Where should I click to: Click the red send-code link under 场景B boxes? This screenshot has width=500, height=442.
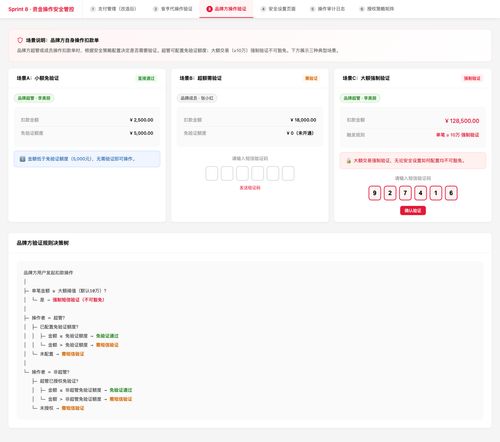[250, 188]
